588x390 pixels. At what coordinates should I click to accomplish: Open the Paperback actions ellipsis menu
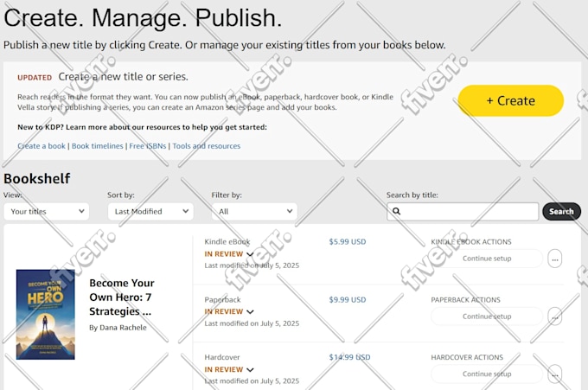(x=555, y=316)
